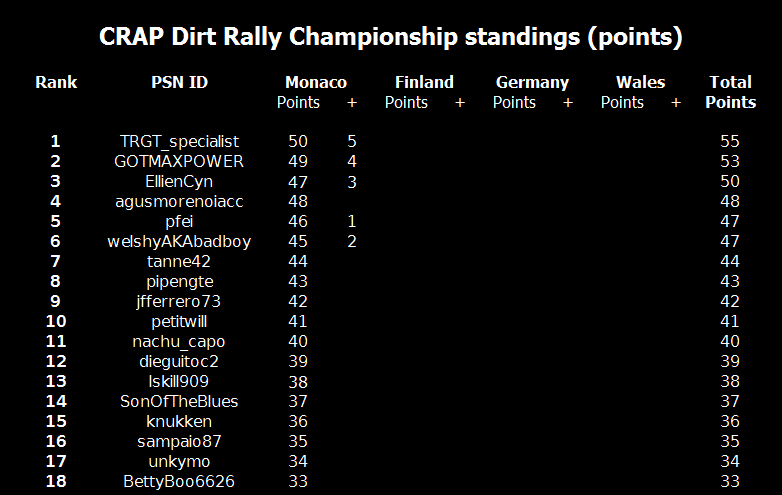Click the Total Points column header
The height and width of the screenshot is (495, 782).
click(x=730, y=92)
